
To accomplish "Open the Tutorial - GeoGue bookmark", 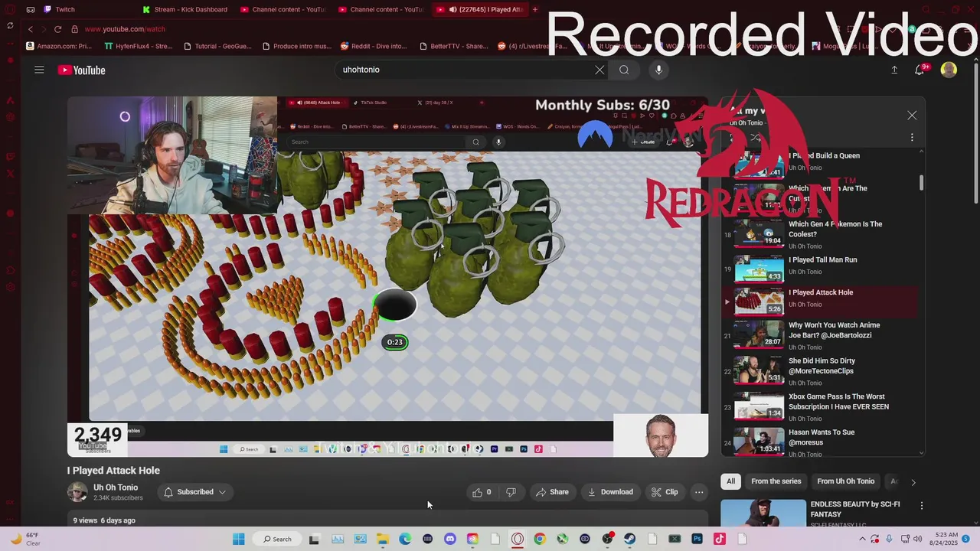I will click(217, 46).
